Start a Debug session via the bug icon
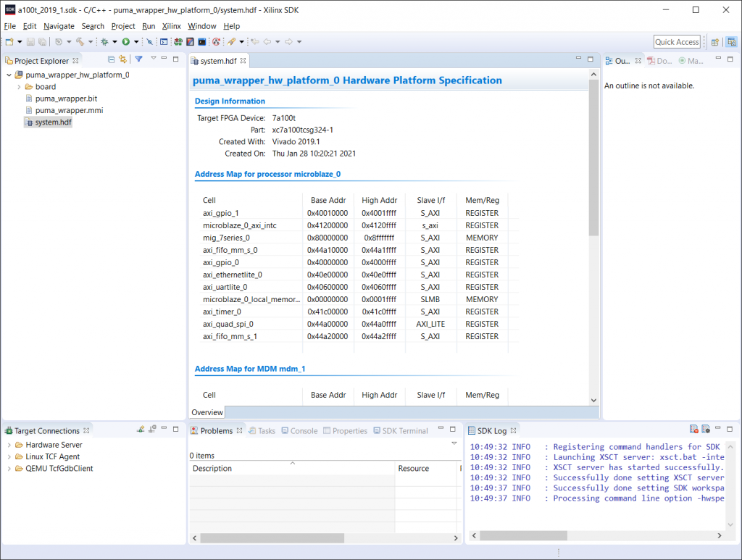This screenshot has height=560, width=742. pos(104,41)
